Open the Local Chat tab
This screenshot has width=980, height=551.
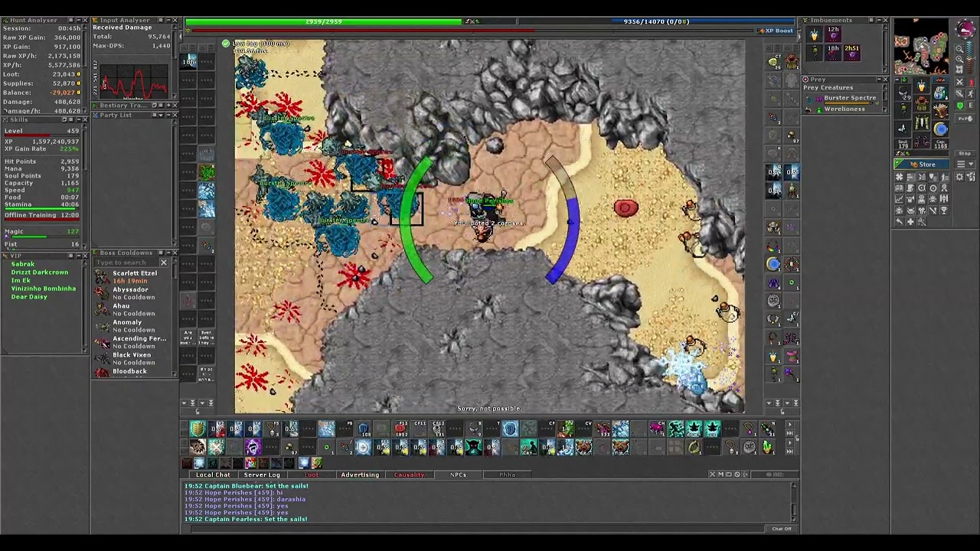213,475
